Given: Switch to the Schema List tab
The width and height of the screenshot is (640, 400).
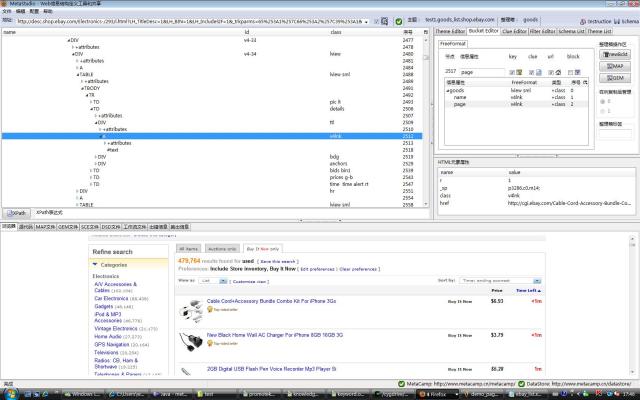Looking at the screenshot, I should pos(571,31).
